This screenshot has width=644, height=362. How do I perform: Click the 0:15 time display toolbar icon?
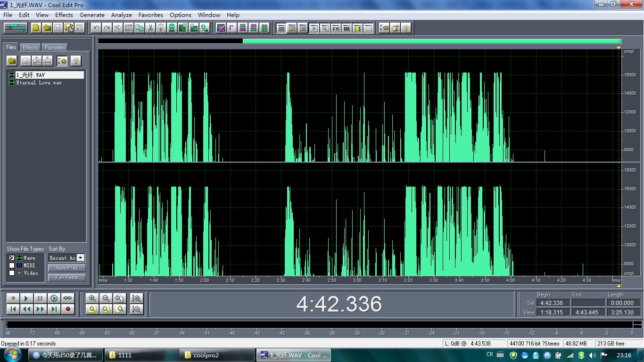[336, 28]
